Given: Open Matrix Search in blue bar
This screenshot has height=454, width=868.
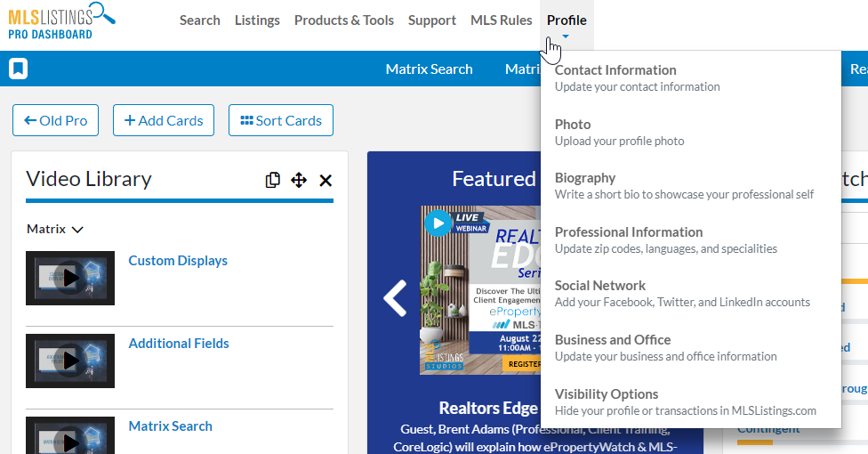Looking at the screenshot, I should point(429,69).
